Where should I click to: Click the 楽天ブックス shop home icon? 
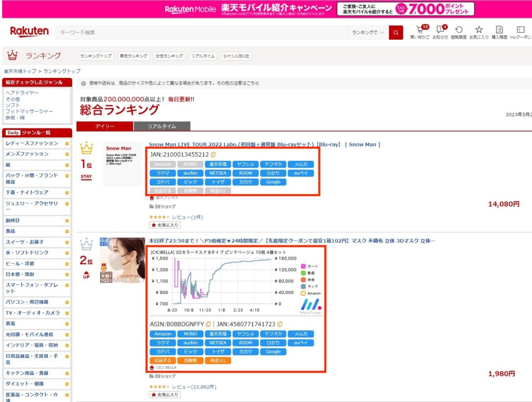click(152, 198)
